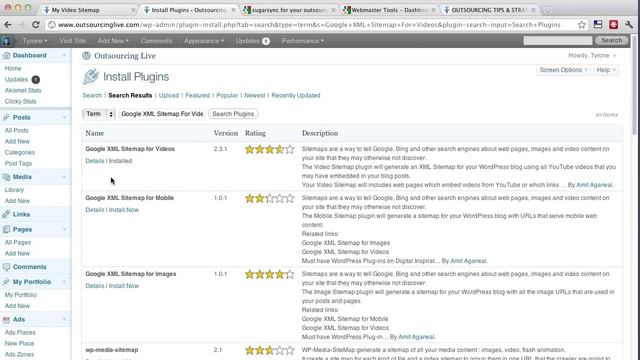Open the Tyrone admin bar menu
Viewport: 640px width, 360px height.
click(35, 41)
